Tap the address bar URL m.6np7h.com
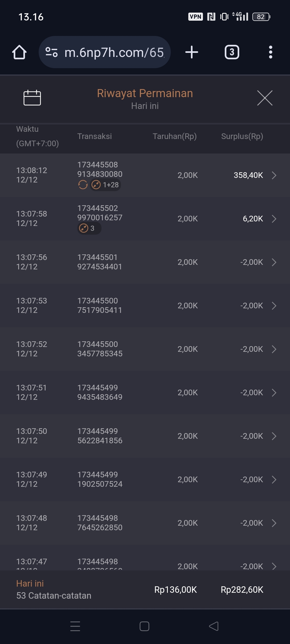This screenshot has width=290, height=644. pyautogui.click(x=114, y=52)
